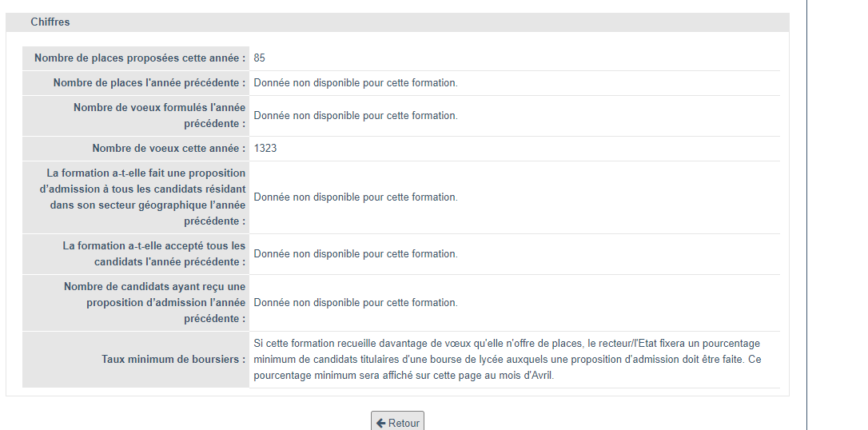
Task: Click the left arrow icon in Retour button
Action: pyautogui.click(x=381, y=423)
